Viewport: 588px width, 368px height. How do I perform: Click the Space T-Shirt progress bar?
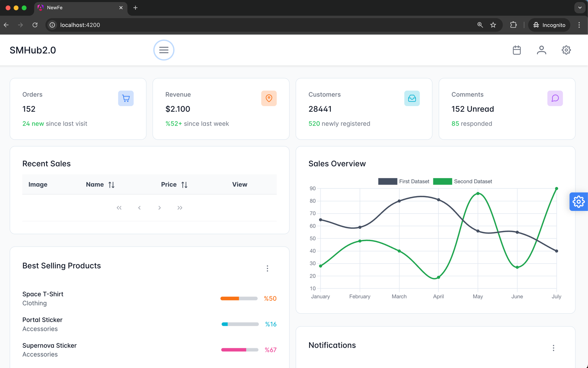pyautogui.click(x=239, y=299)
